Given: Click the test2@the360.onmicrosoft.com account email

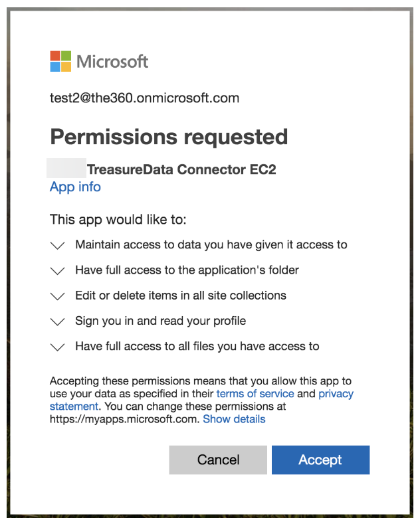Looking at the screenshot, I should pyautogui.click(x=144, y=98).
